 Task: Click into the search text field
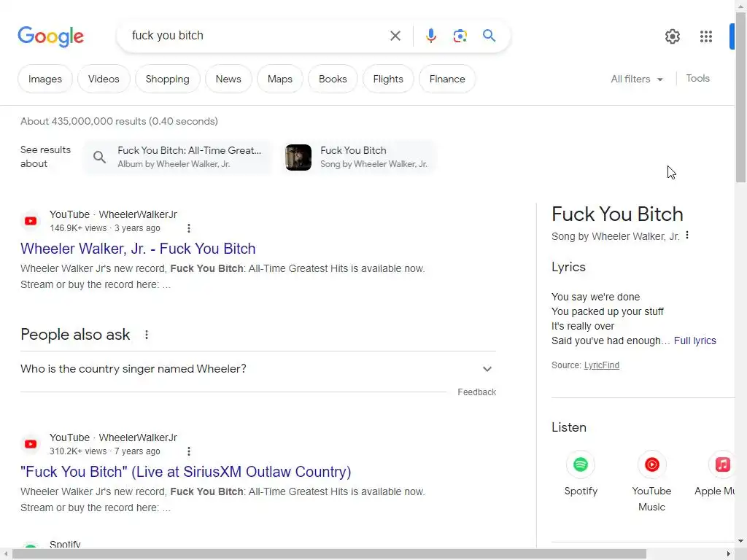pos(258,36)
